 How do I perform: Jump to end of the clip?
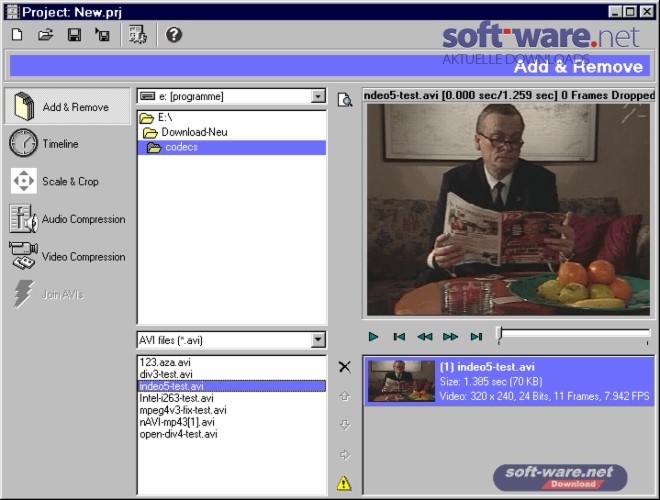[x=476, y=337]
